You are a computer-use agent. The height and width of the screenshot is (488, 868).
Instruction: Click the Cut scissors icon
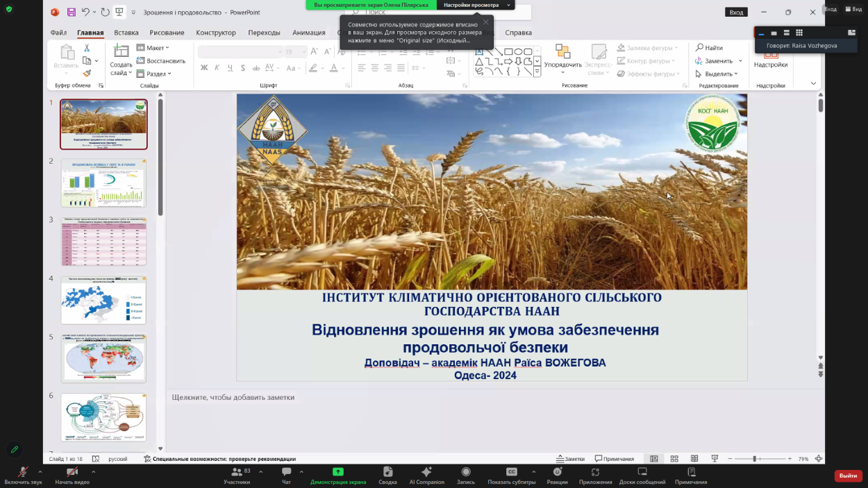click(87, 48)
